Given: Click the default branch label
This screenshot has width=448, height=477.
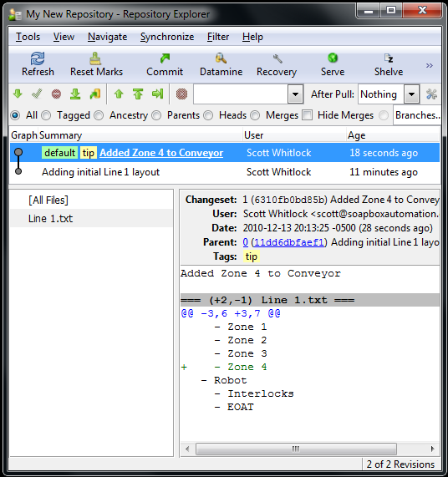Looking at the screenshot, I should pos(59,153).
